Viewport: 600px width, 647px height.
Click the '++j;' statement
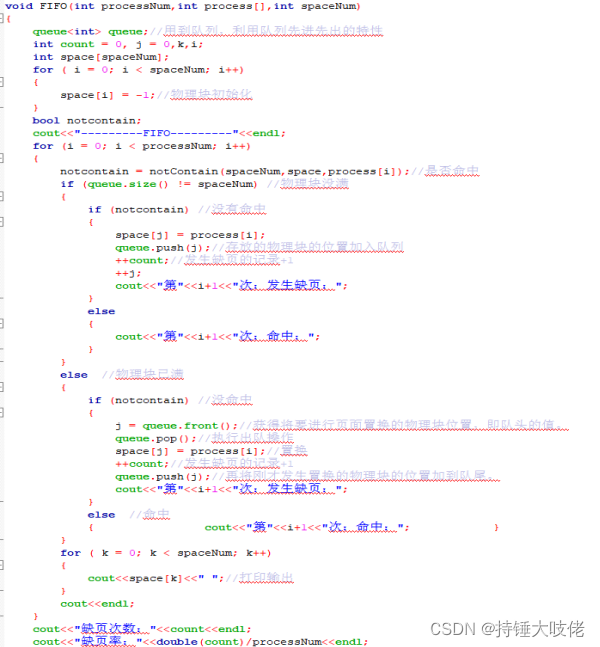tap(128, 273)
